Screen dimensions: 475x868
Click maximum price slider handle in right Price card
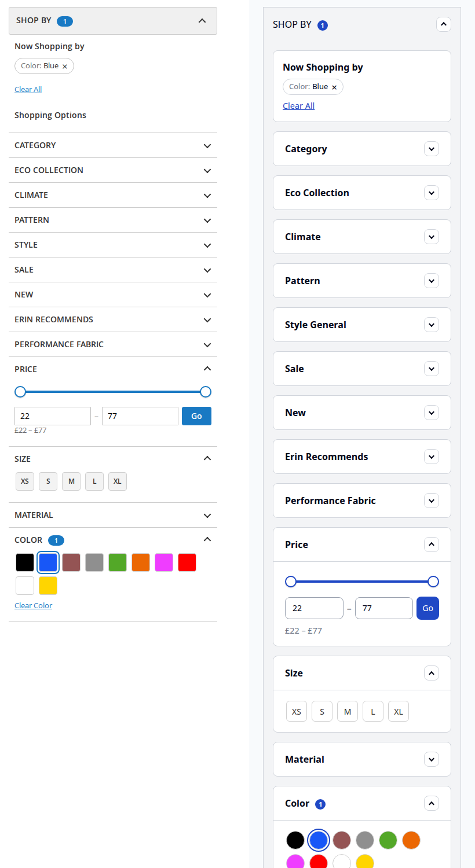[x=433, y=582]
